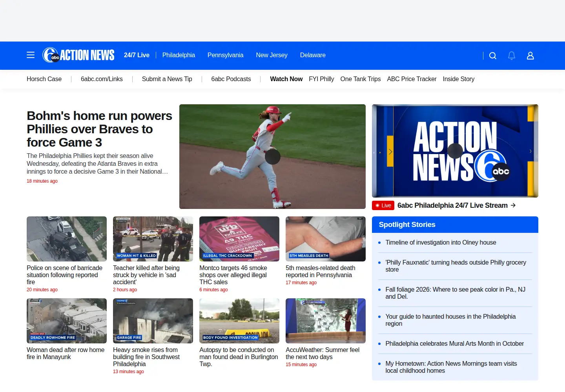565x392 pixels.
Task: Click Watch Now in the secondary bar
Action: pyautogui.click(x=286, y=79)
